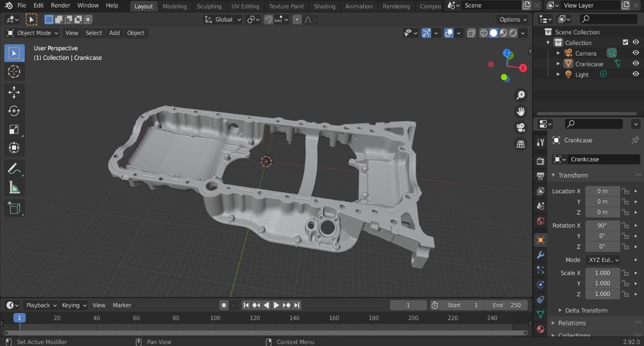Expand the Relations panel
The image size is (644, 346).
click(x=572, y=323)
